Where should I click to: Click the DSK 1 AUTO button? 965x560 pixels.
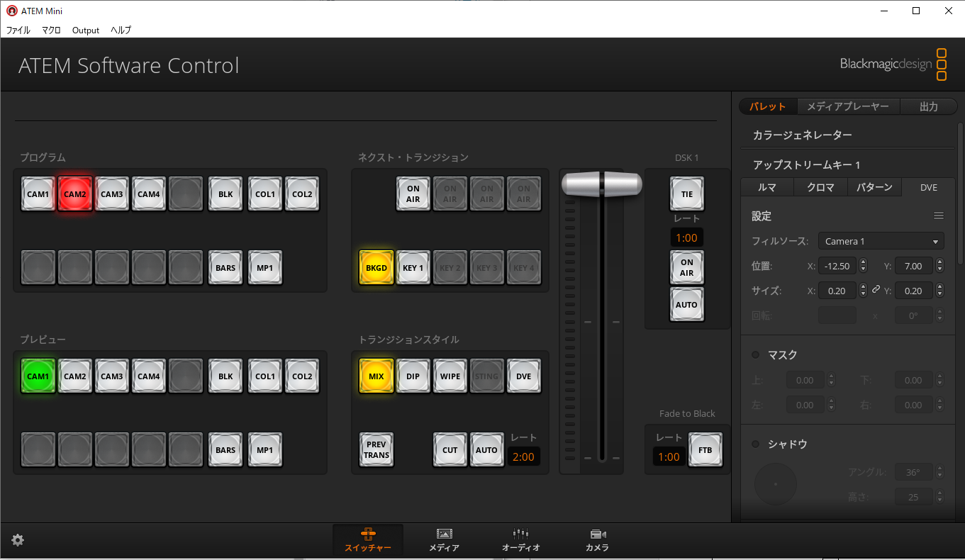click(687, 305)
